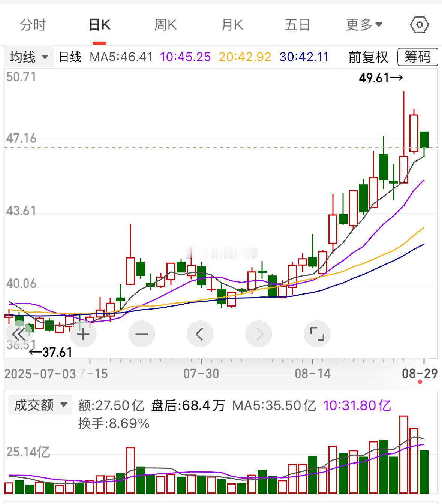
Task: Click the 08-29 date label
Action: pos(420,374)
